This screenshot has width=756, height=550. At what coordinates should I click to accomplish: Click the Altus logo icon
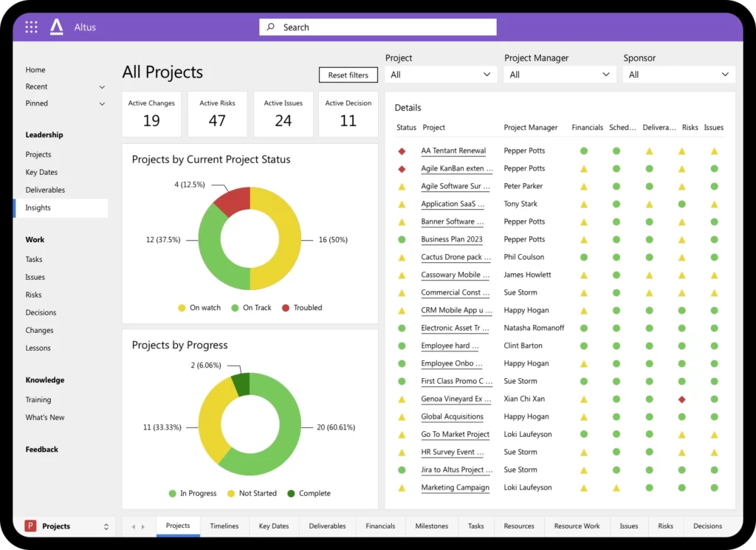click(57, 27)
